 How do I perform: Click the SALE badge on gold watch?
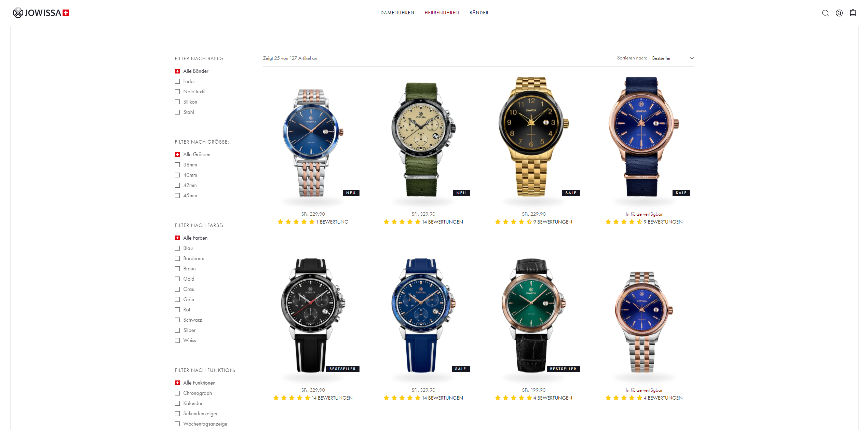[571, 193]
